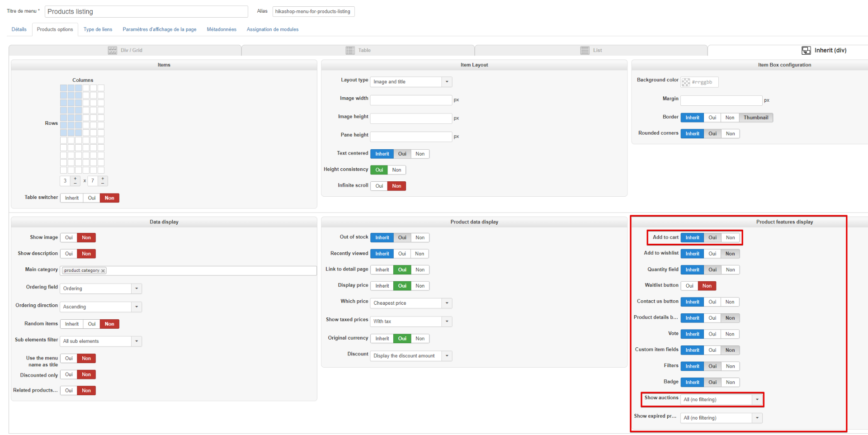868x435 pixels.
Task: Set Discounted only to Oui
Action: 69,375
